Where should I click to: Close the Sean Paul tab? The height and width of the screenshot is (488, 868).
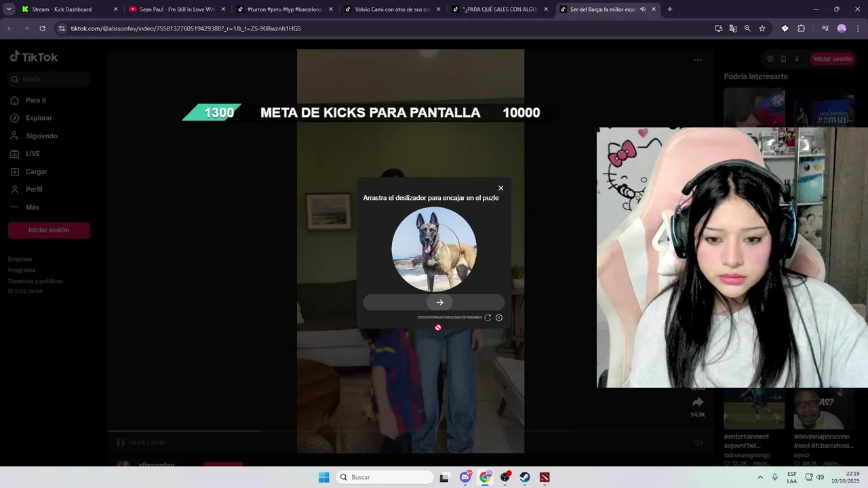(x=223, y=9)
